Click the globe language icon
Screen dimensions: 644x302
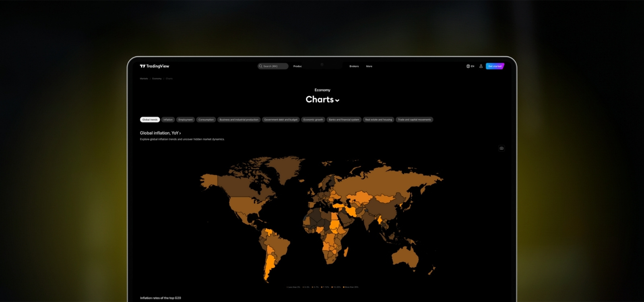click(468, 66)
